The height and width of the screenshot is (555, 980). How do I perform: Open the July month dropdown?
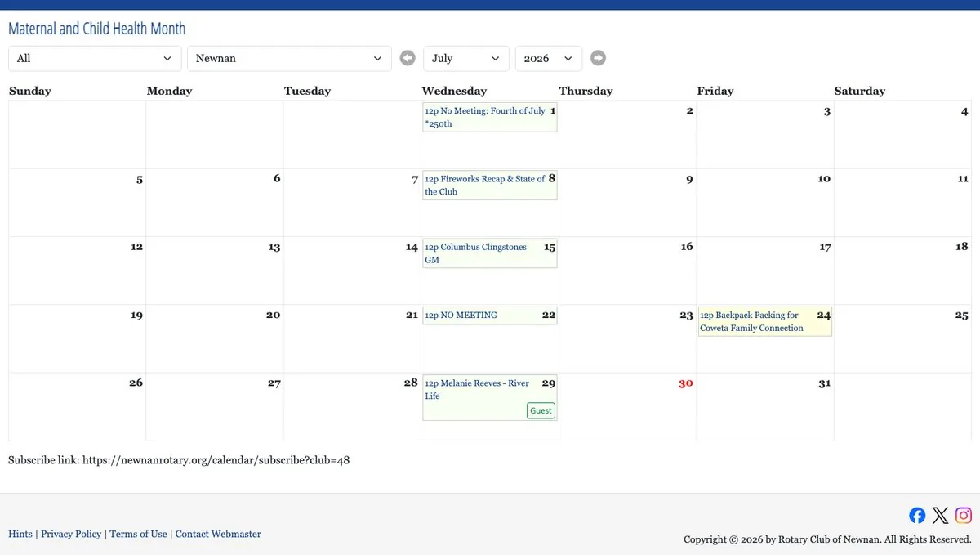click(x=466, y=58)
